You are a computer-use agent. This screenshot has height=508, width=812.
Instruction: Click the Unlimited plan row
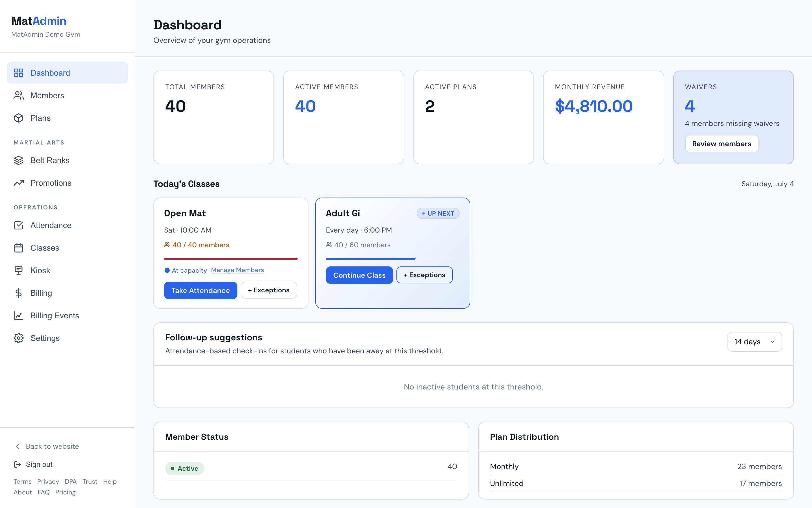(x=636, y=483)
